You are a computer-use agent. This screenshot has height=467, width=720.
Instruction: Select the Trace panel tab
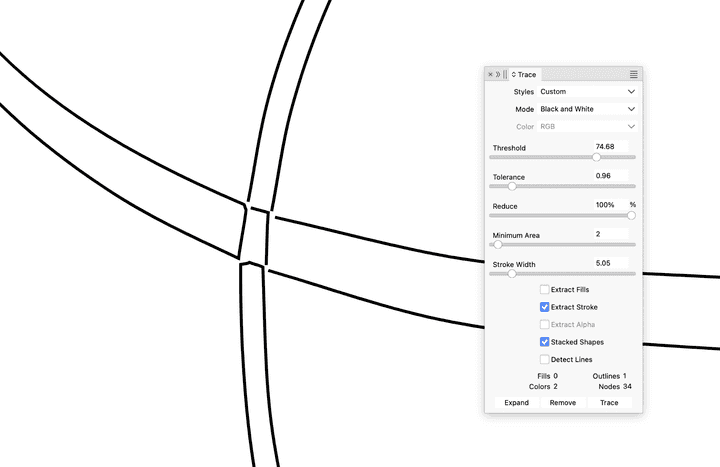[524, 74]
